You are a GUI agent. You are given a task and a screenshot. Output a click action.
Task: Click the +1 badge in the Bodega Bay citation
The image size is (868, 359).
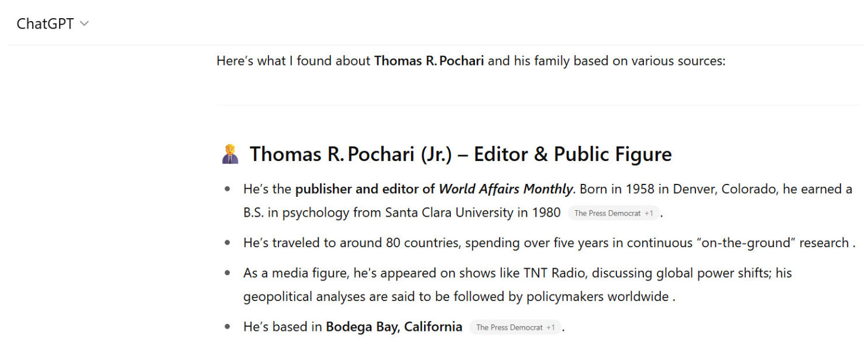(x=551, y=327)
